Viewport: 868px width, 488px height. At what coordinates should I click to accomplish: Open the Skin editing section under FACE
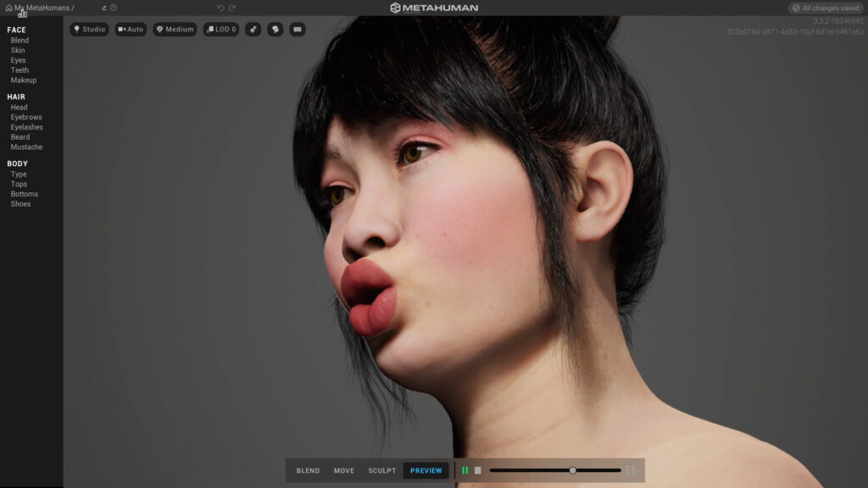tap(19, 49)
